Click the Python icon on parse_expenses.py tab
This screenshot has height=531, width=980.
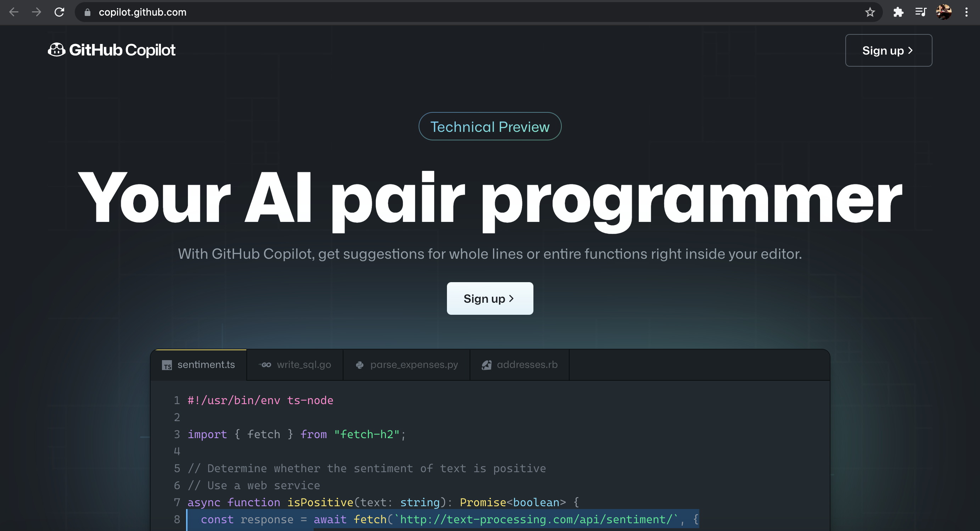(359, 365)
